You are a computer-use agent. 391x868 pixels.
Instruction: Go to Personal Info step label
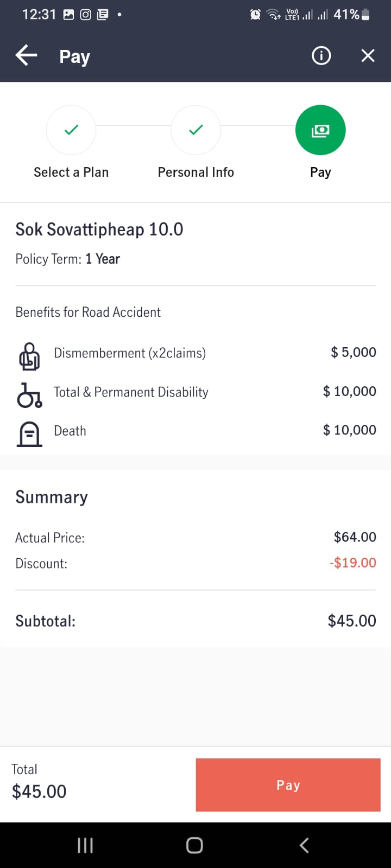pyautogui.click(x=195, y=173)
